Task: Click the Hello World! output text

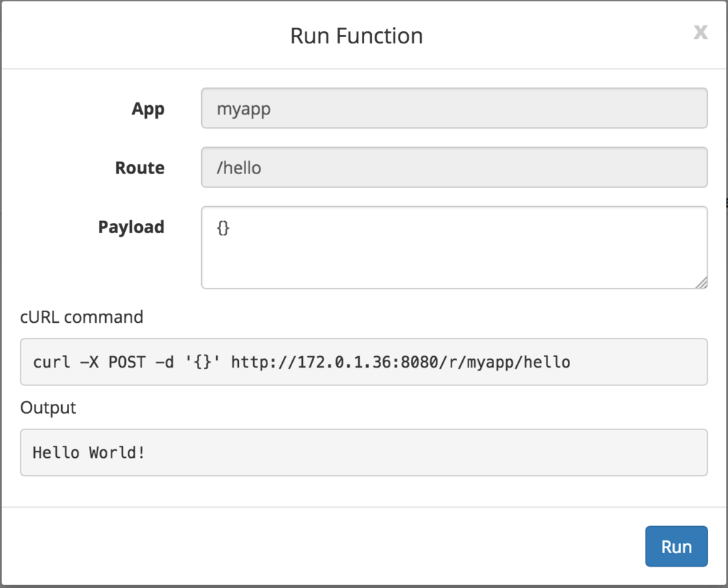Action: tap(89, 452)
